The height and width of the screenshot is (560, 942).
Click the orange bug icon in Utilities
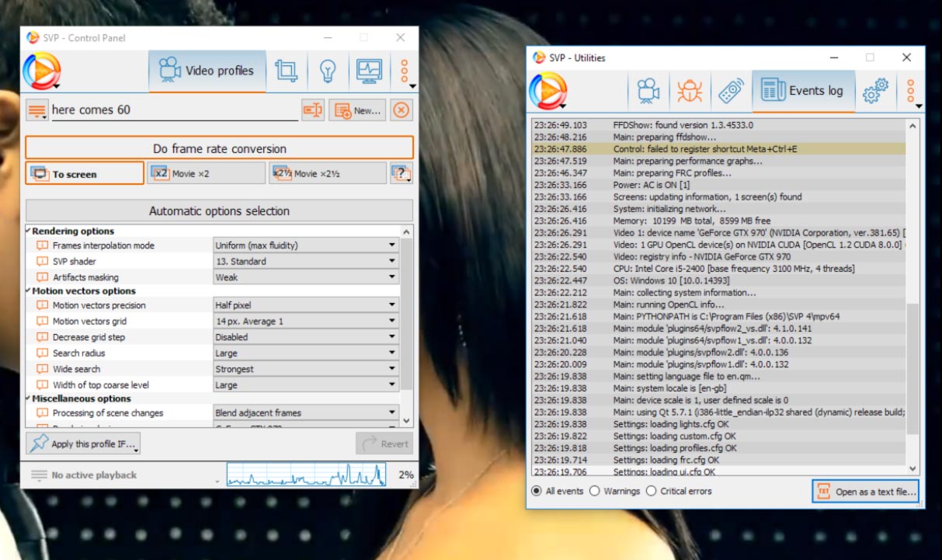tap(689, 91)
